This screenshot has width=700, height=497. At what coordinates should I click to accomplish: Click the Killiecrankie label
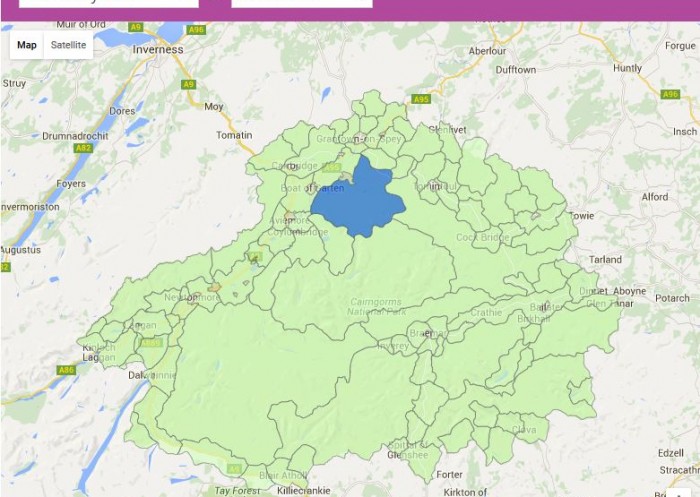pos(304,491)
